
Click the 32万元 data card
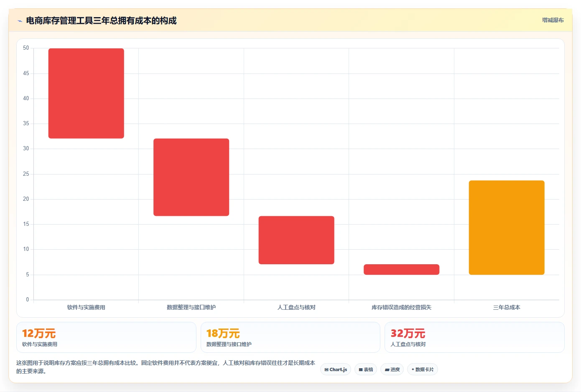[474, 337]
